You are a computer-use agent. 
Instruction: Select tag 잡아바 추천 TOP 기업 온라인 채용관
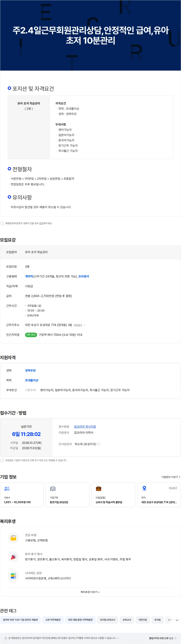tap(21, 620)
